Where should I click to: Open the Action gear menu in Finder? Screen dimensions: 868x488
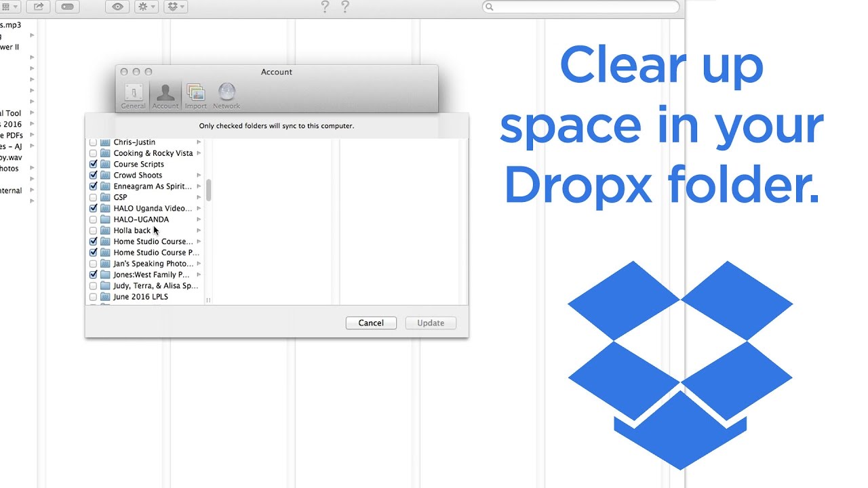click(146, 7)
